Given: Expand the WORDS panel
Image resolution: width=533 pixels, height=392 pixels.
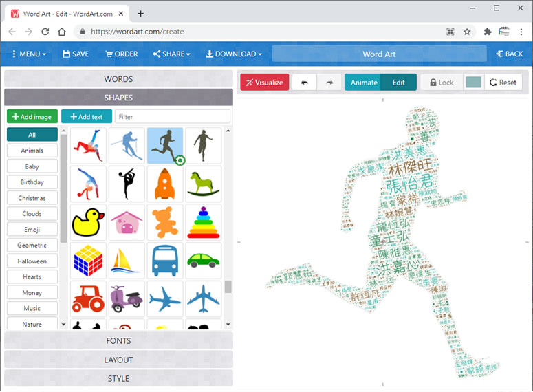Looking at the screenshot, I should point(118,79).
